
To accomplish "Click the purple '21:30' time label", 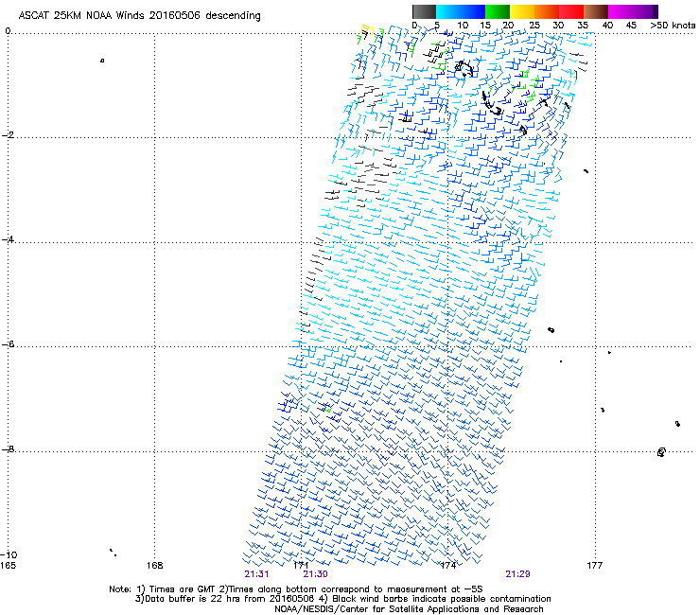I will [x=315, y=574].
